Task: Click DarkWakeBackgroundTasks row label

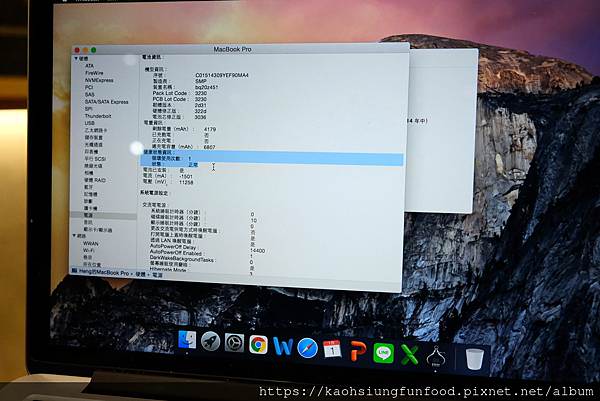Action: [x=182, y=259]
